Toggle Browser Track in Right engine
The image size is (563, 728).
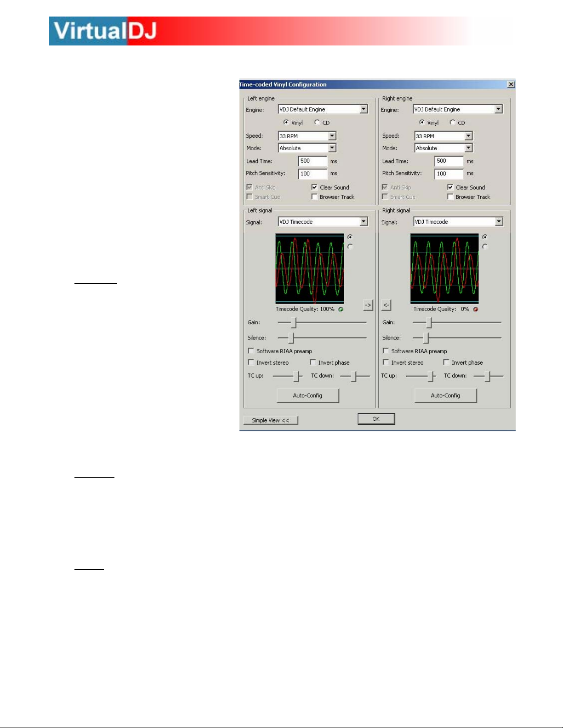450,197
